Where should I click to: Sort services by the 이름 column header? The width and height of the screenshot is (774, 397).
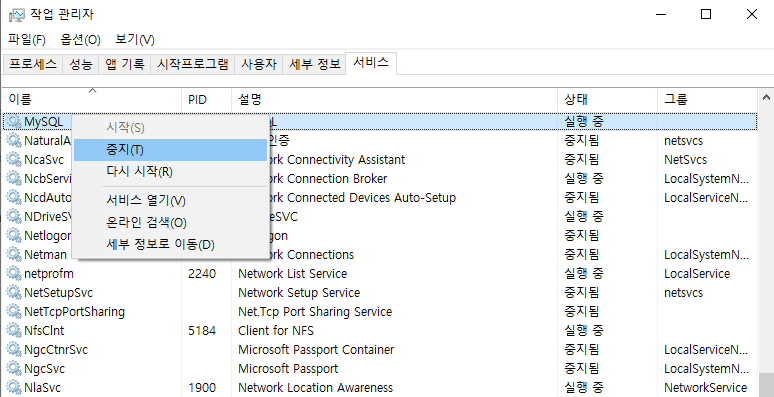[92, 99]
